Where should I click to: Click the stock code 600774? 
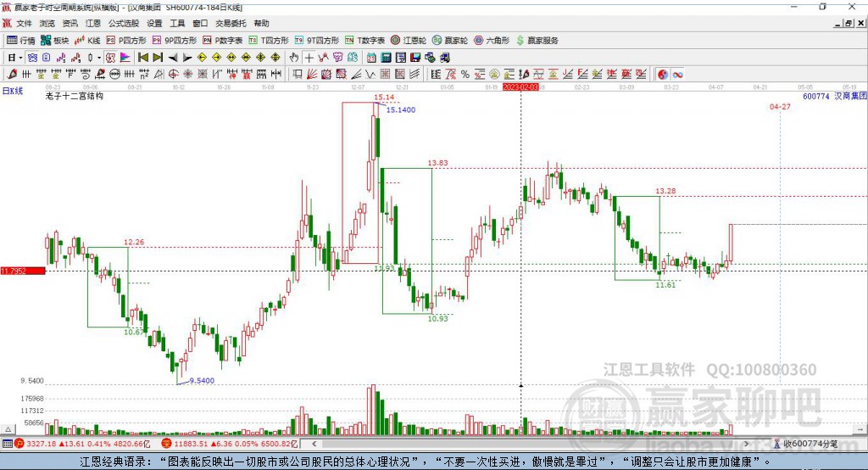816,97
